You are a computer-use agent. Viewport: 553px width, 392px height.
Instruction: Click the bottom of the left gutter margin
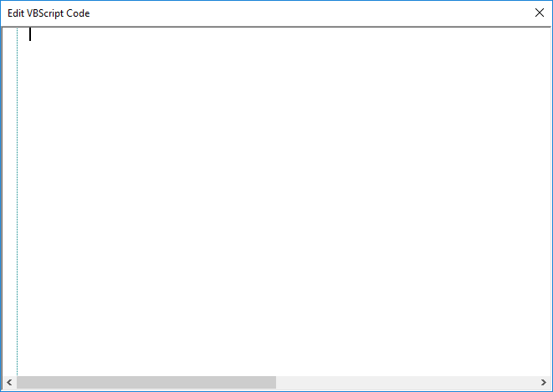pyautogui.click(x=9, y=366)
